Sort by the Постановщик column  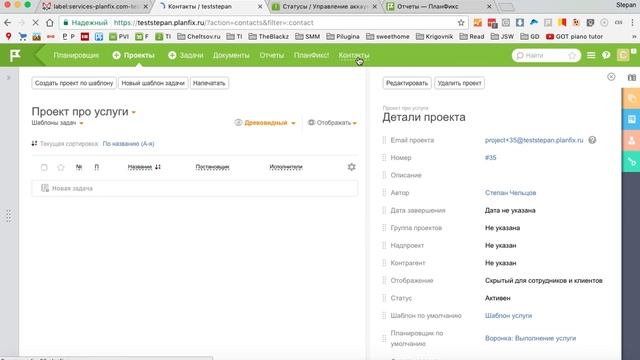click(x=212, y=167)
